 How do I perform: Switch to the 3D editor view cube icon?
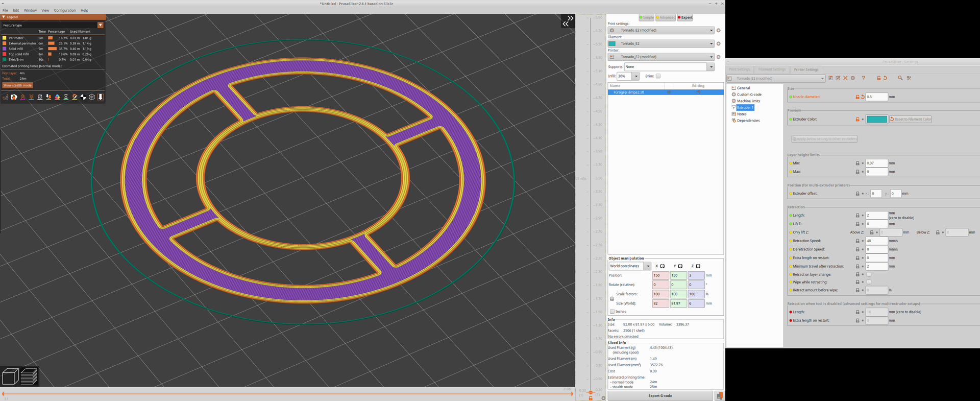[10, 376]
